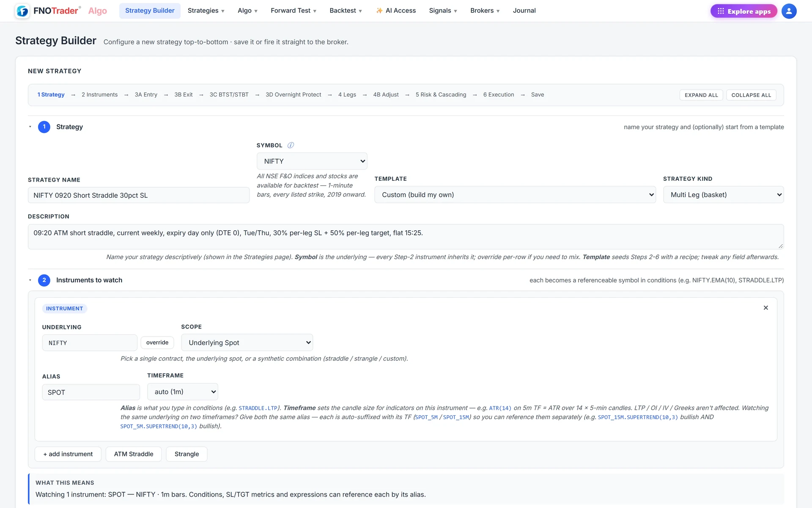This screenshot has height=508, width=812.
Task: Click COLLAPSE ALL button
Action: (x=751, y=95)
